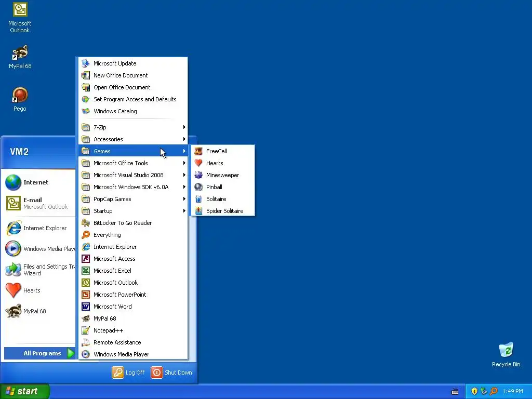
Task: Open Microsoft Word
Action: point(133,307)
